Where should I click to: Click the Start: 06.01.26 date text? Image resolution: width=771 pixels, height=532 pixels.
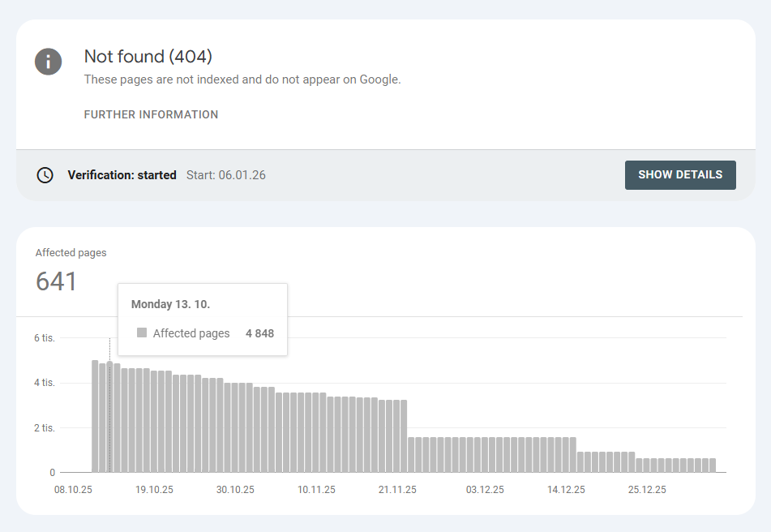[x=226, y=175]
